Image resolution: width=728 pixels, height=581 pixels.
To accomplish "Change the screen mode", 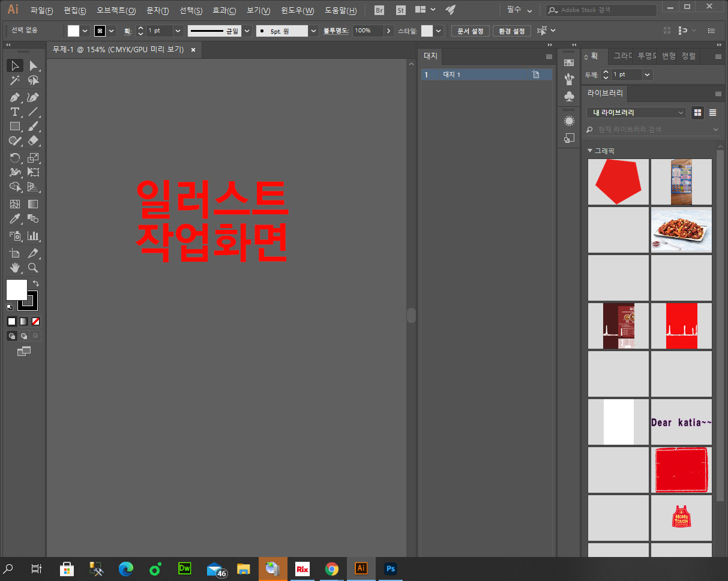I will 23,352.
